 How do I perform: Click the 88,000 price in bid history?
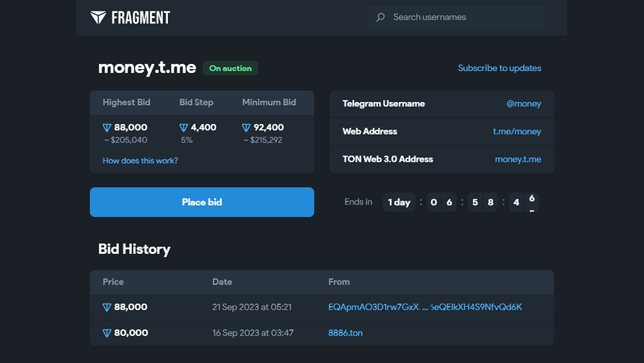[131, 307]
